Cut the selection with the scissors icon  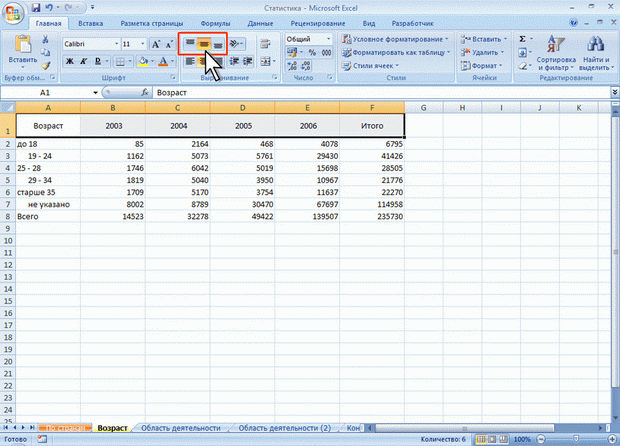tap(45, 39)
